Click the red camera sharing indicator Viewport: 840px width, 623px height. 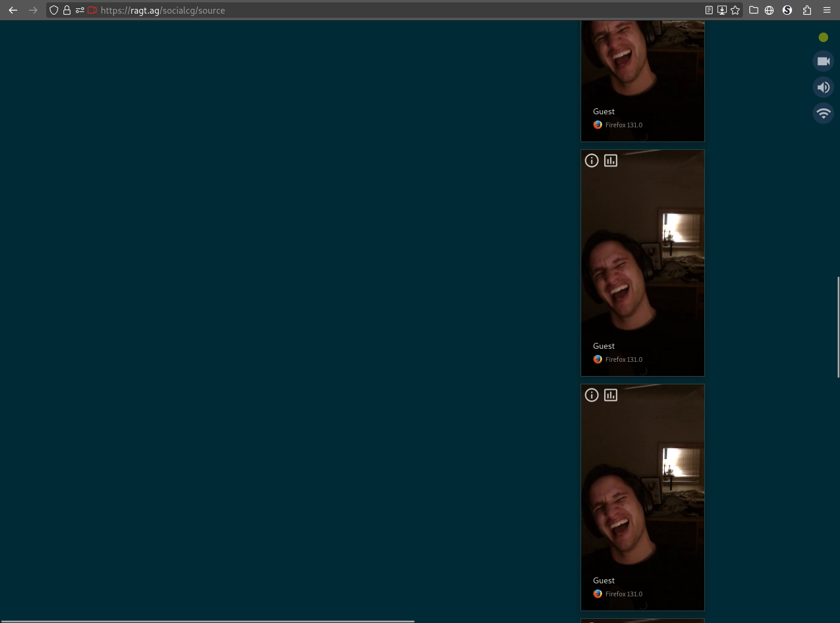point(92,10)
